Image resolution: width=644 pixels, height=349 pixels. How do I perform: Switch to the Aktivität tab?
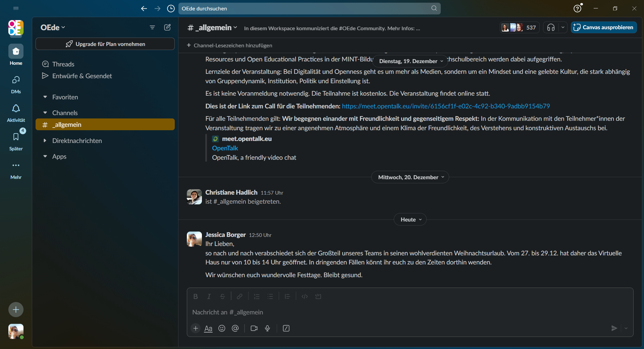click(16, 112)
